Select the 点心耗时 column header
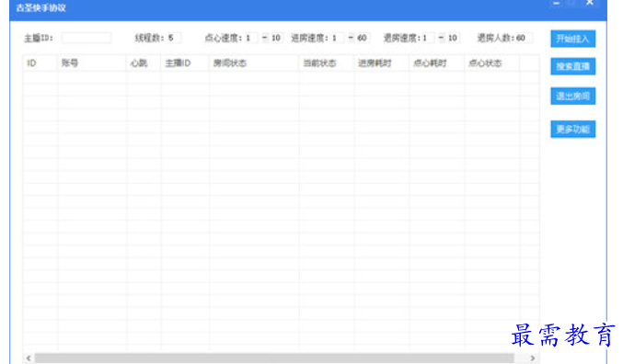 437,63
